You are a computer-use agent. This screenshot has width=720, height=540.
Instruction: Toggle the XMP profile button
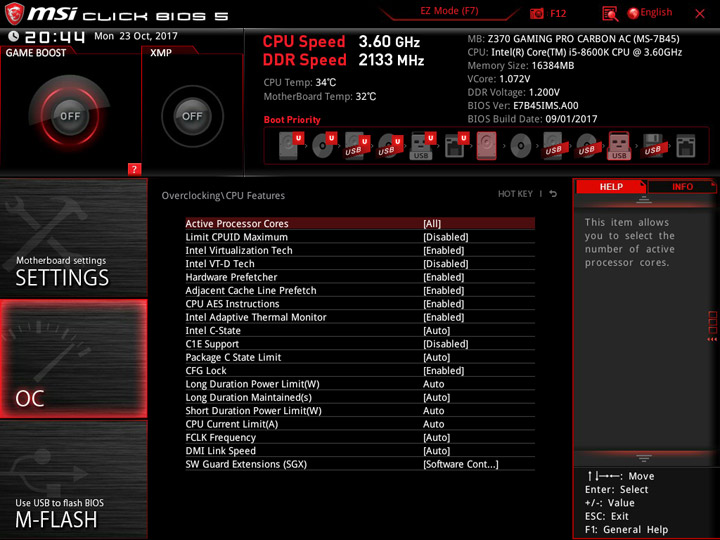point(192,116)
